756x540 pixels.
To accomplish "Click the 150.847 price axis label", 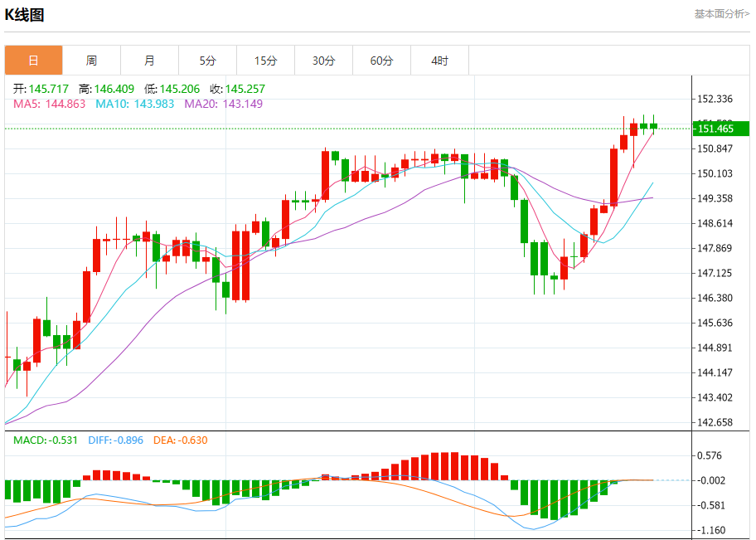I will tap(715, 148).
